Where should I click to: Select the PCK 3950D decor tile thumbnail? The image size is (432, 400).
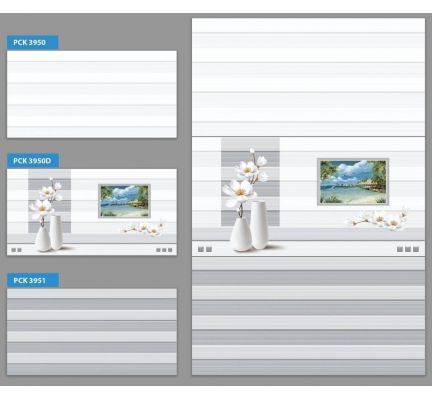coord(92,212)
